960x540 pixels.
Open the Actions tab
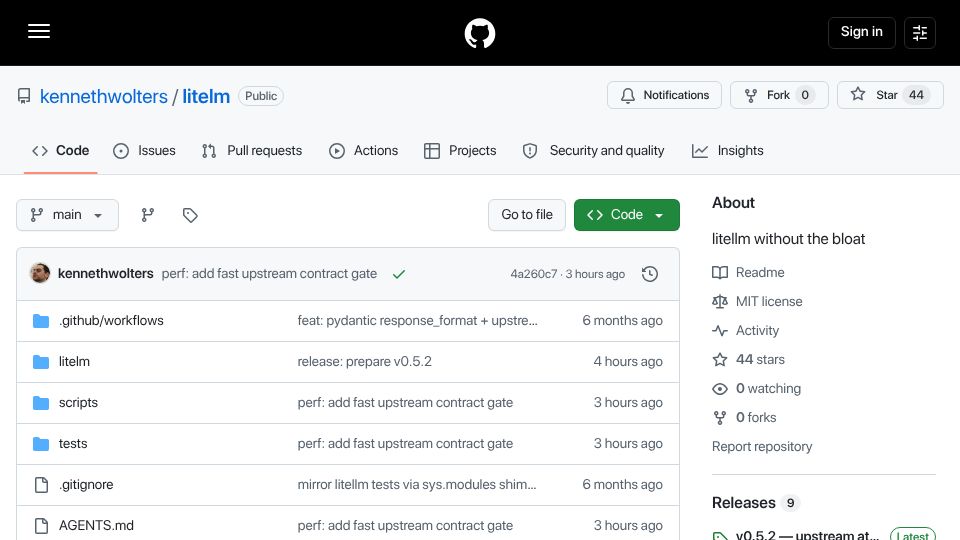click(x=364, y=151)
